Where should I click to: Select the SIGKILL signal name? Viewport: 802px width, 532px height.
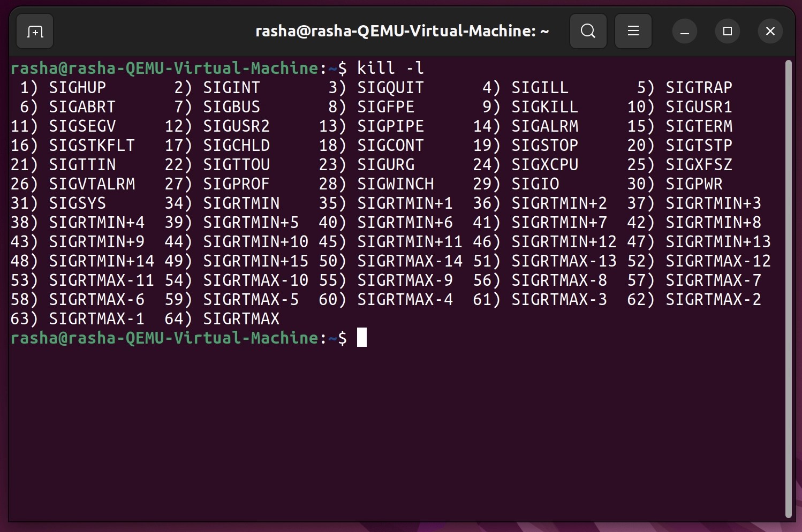point(545,107)
